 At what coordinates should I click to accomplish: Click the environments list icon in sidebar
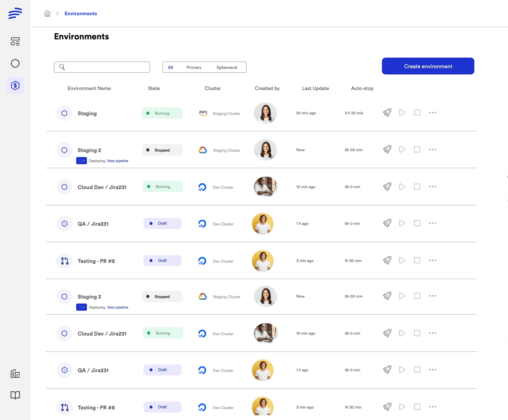(15, 42)
